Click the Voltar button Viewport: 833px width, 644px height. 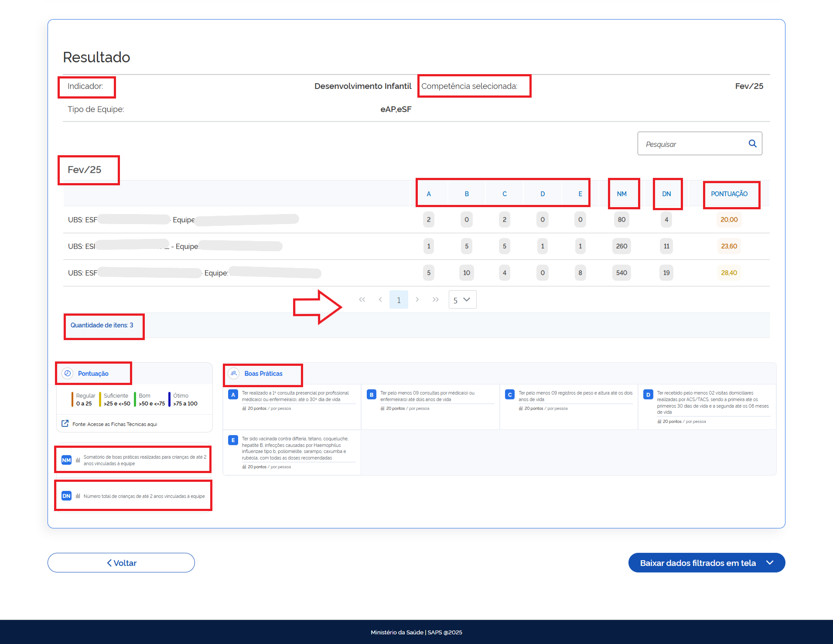121,563
